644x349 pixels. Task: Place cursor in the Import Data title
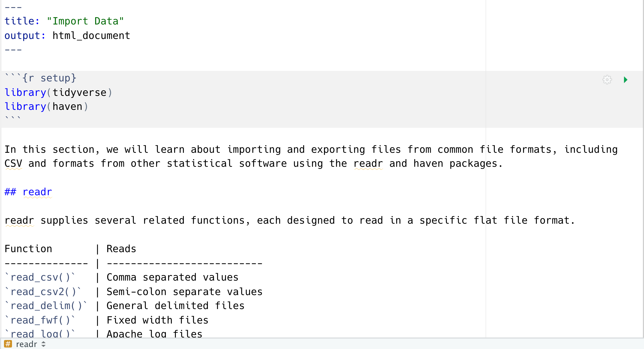[x=85, y=21]
